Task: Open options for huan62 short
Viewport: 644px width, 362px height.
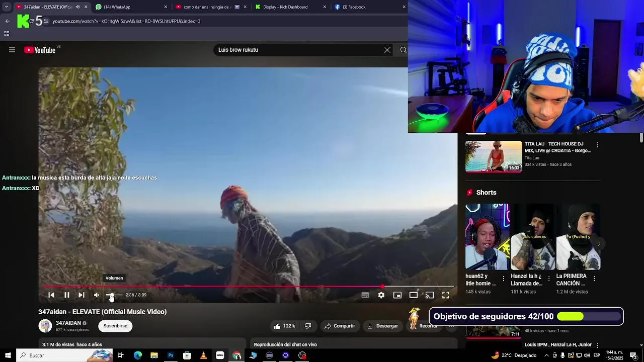Action: tap(504, 279)
